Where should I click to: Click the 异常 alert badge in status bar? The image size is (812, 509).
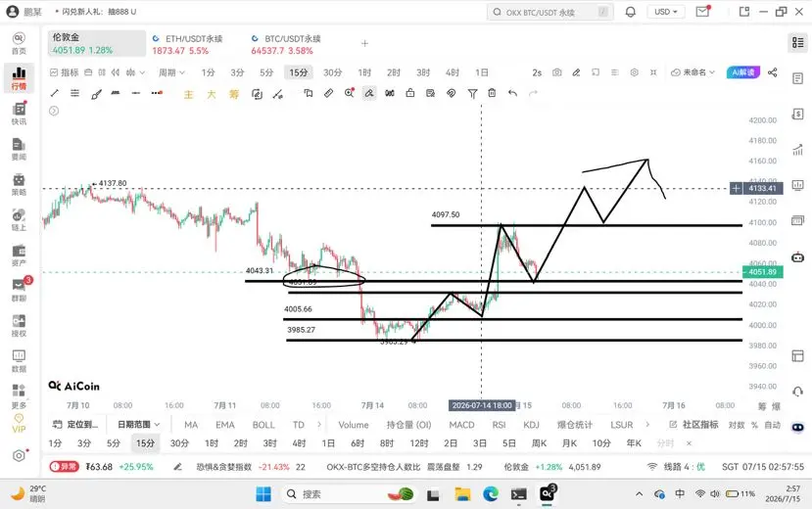(x=64, y=467)
